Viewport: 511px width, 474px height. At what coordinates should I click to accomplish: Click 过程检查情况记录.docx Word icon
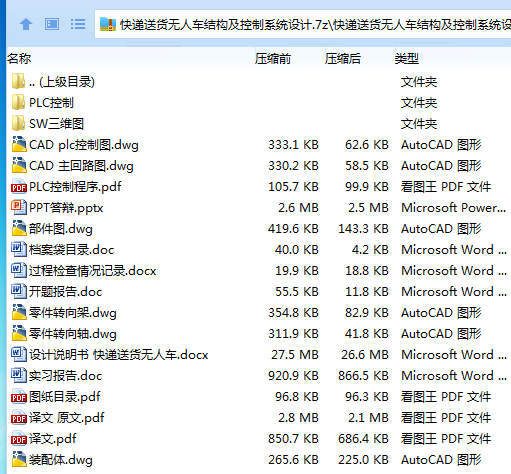pos(19,270)
